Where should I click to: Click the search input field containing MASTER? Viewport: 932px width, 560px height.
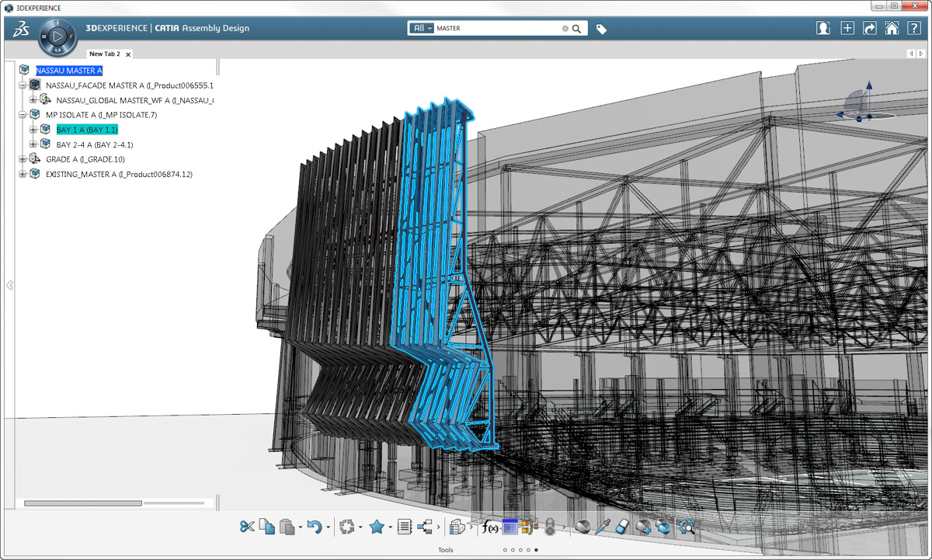tap(497, 29)
